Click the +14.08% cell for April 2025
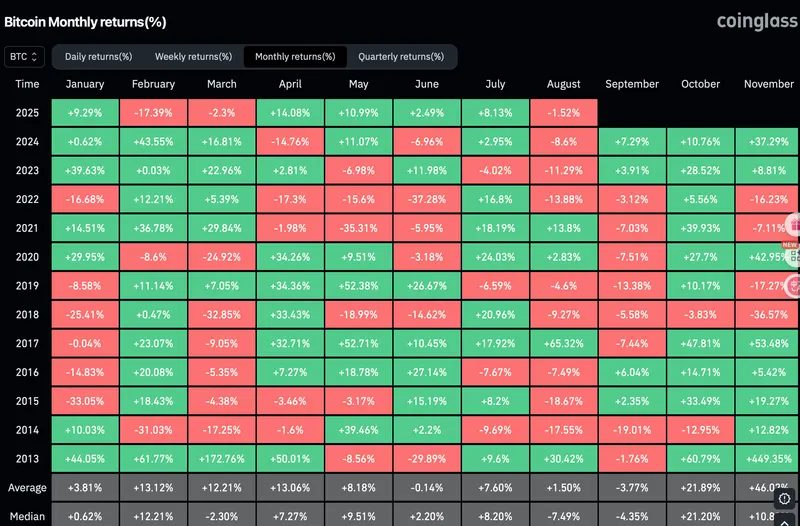 click(290, 113)
